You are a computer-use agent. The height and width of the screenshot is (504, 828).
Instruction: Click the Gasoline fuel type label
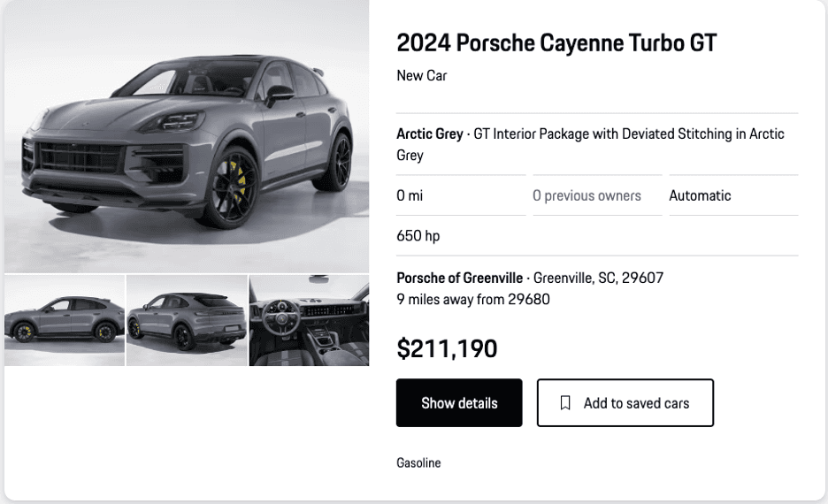coord(418,463)
